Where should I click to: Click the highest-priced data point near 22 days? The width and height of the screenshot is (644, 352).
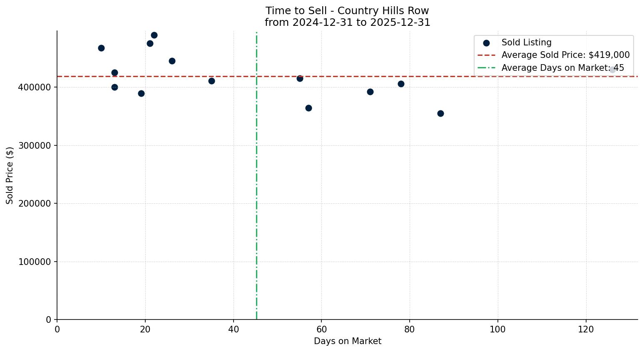point(154,35)
